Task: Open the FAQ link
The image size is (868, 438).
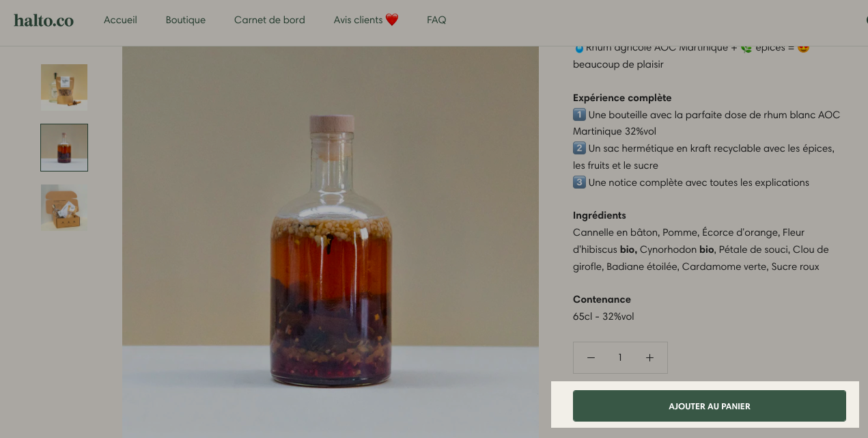Action: tap(436, 20)
